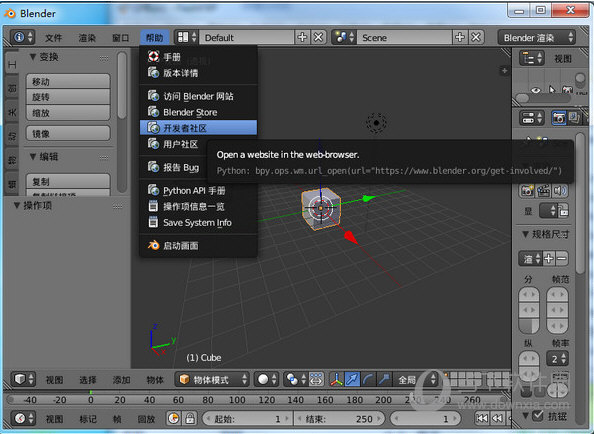Enable the translate manipulator arrow
The height and width of the screenshot is (434, 594).
352,379
